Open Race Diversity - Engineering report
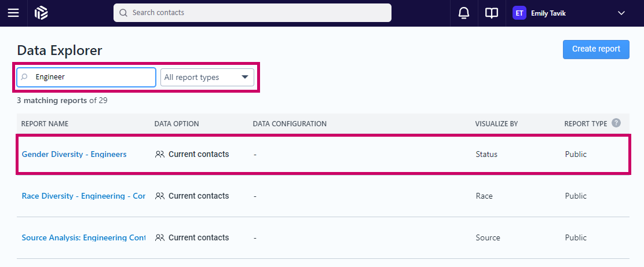 [x=83, y=196]
